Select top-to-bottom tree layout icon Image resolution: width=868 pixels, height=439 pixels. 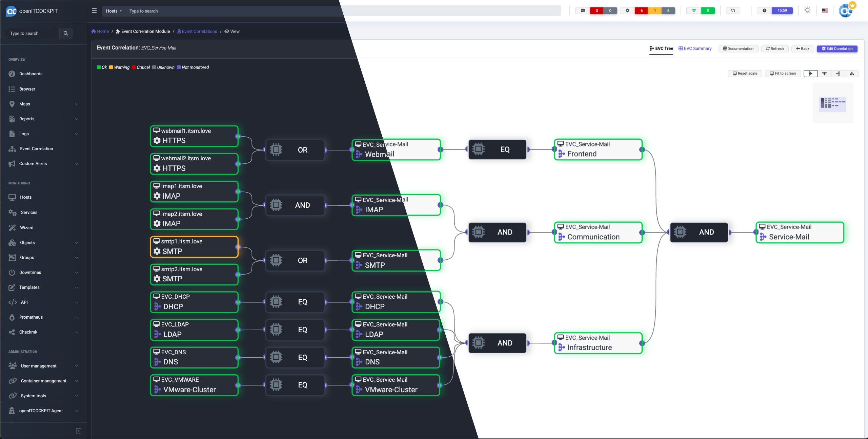pyautogui.click(x=824, y=73)
